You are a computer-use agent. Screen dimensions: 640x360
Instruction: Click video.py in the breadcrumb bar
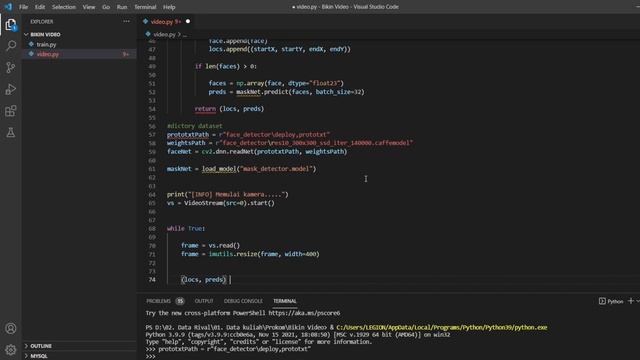(164, 35)
